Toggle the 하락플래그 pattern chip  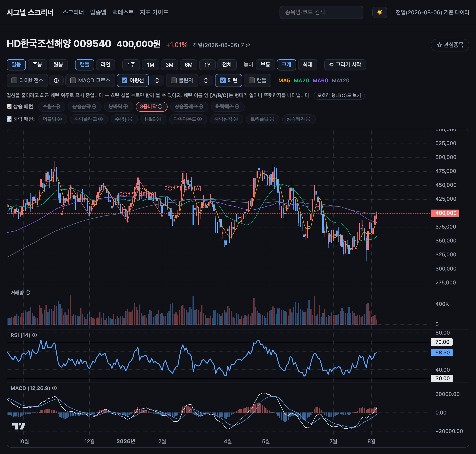click(x=89, y=119)
